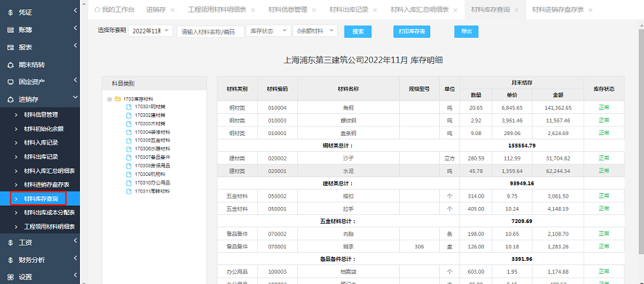Click the report icon beside 报表
The image size is (644, 284).
coord(11,48)
